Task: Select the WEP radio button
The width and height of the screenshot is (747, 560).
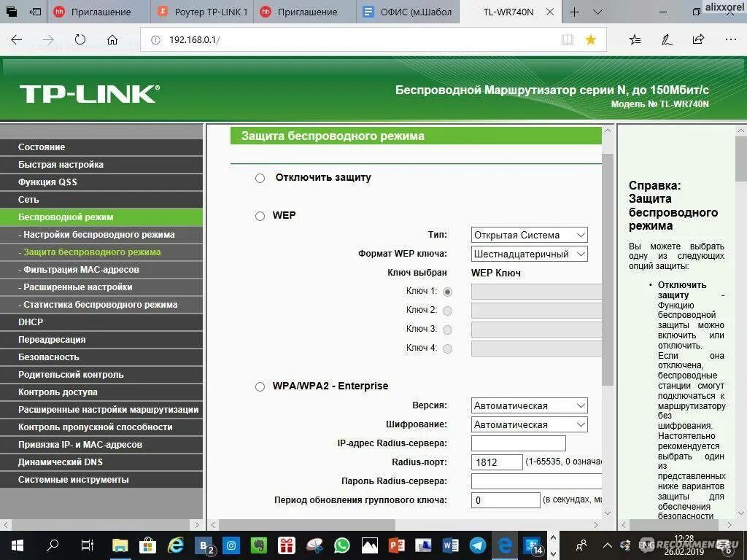Action: pyautogui.click(x=260, y=216)
